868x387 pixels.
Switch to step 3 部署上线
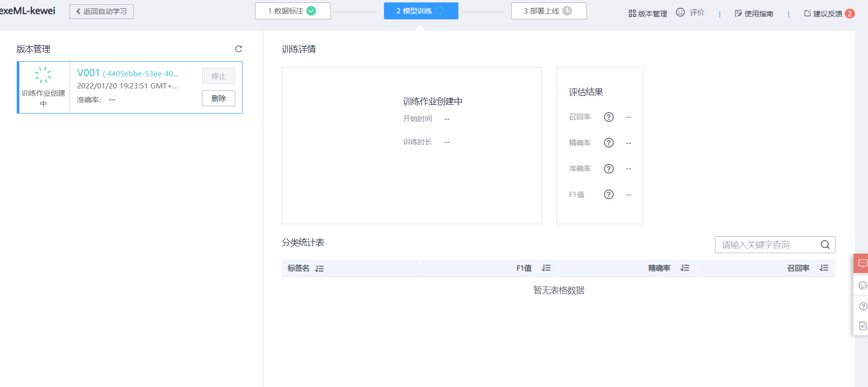pos(549,11)
